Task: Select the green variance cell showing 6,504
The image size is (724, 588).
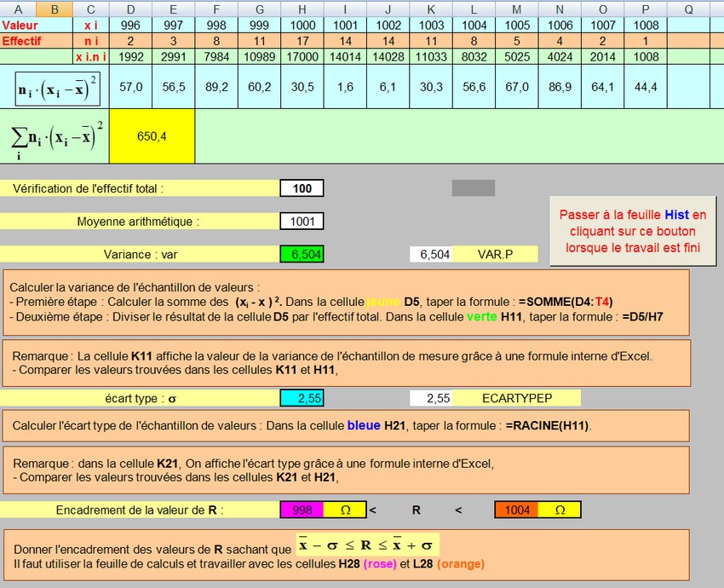Action: click(302, 254)
